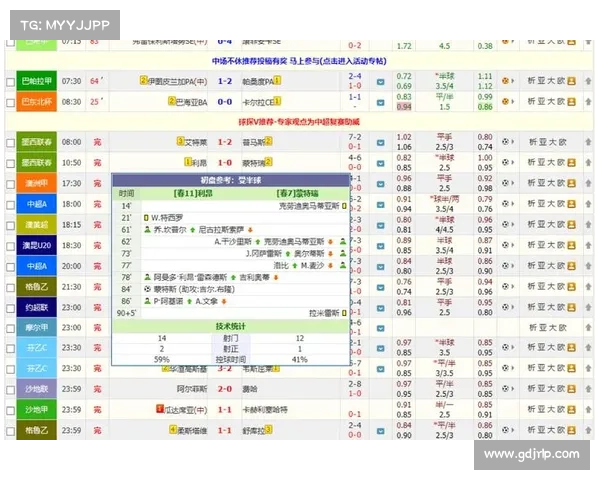Click the blue odds icon for 艾特莱 match
Screen dimensions: 600x480
point(381,142)
